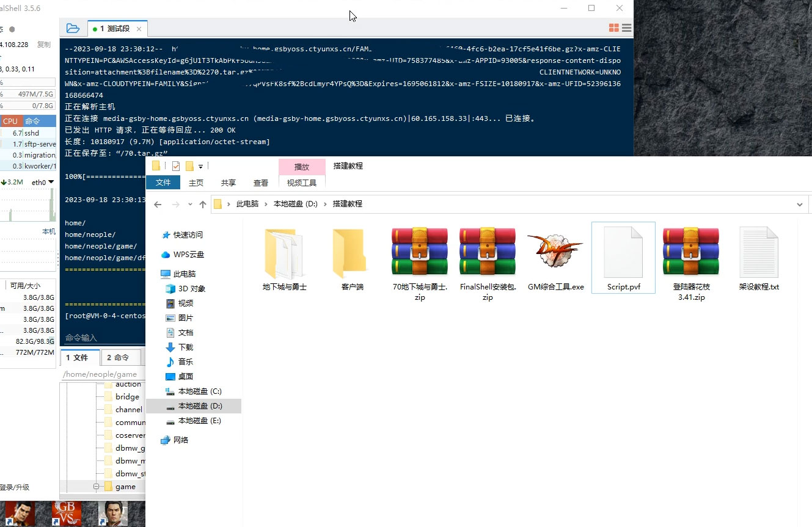Image resolution: width=812 pixels, height=527 pixels.
Task: Open the GB VS taskbar thumbnail
Action: click(66, 514)
